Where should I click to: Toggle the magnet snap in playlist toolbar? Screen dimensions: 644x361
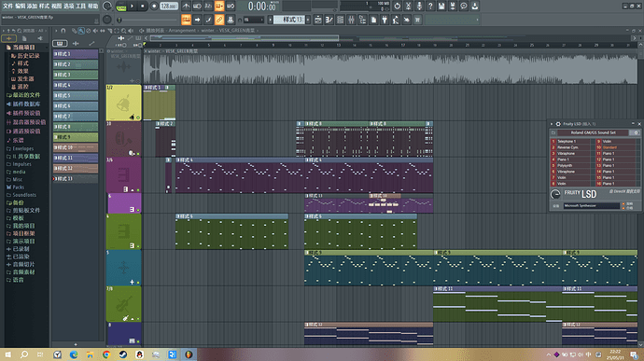point(63,31)
